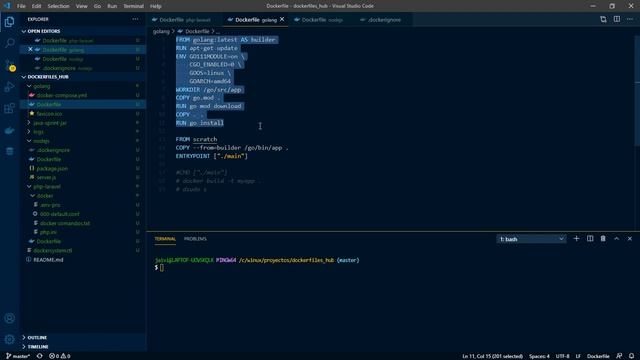Synchronize changes icon in status bar
This screenshot has width=640, height=360.
tap(40, 356)
